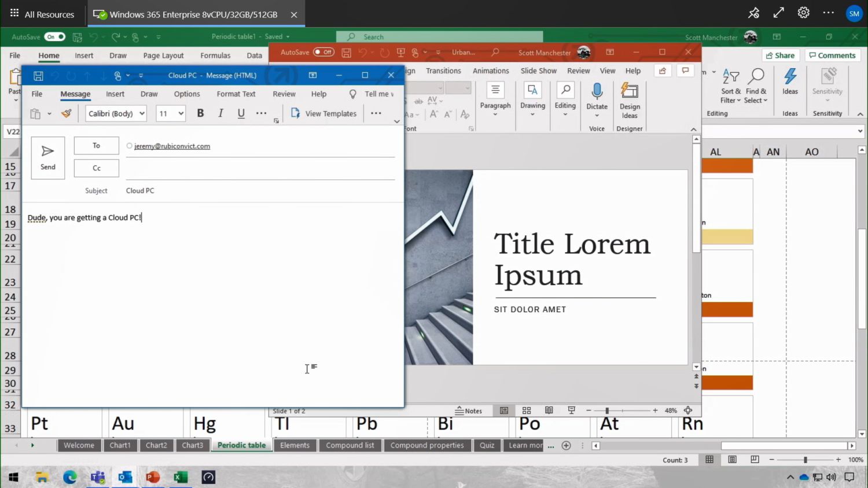Screen dimensions: 868x488
Task: Open the Slide Show tab in PowerPoint
Action: [538, 71]
